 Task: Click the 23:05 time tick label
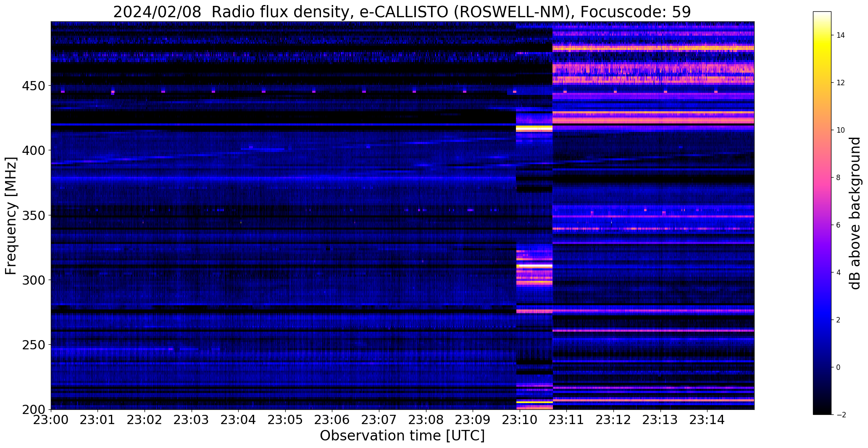286,420
